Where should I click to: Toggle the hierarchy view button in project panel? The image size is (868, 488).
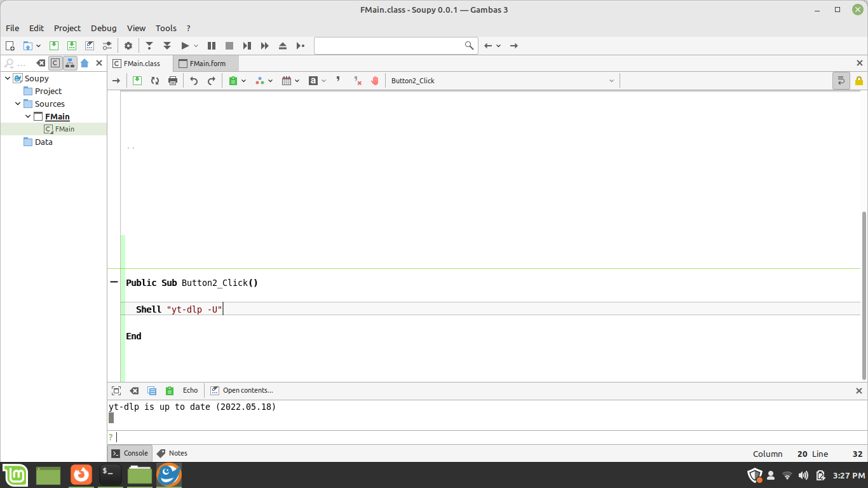point(70,63)
